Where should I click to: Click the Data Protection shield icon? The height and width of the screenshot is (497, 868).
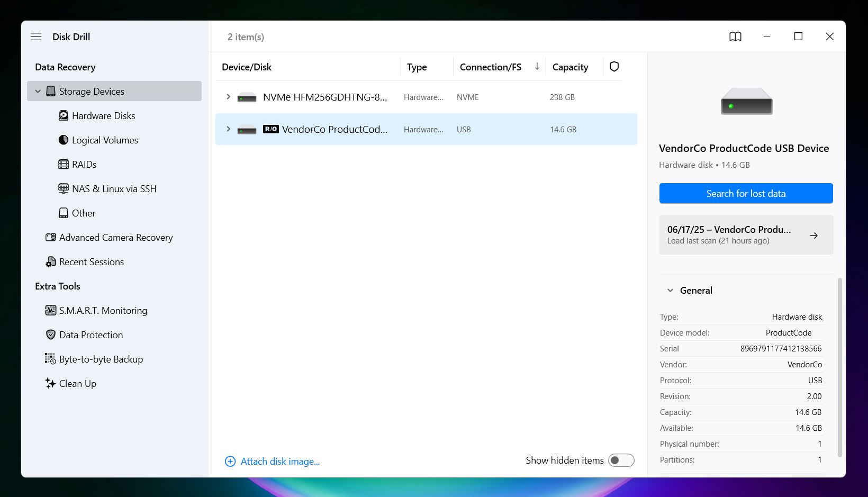[51, 335]
